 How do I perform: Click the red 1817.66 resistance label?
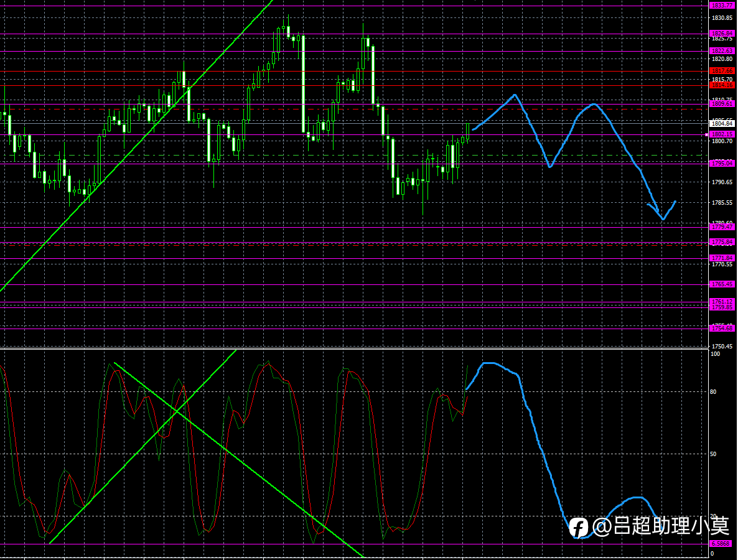pyautogui.click(x=722, y=71)
